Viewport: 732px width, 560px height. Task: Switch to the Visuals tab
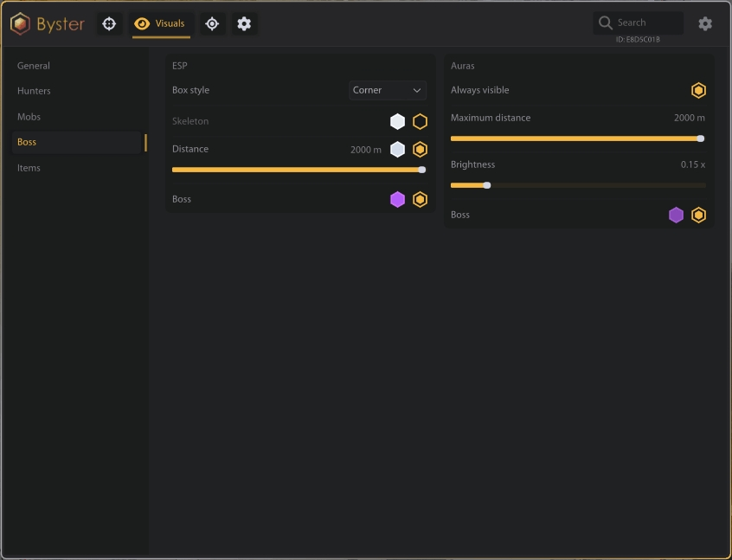click(x=161, y=24)
